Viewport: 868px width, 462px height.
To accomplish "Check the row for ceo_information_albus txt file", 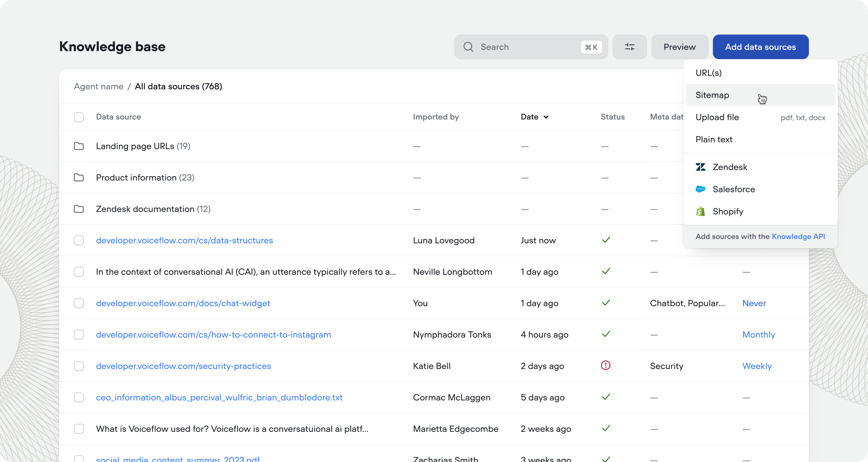I will click(x=78, y=397).
